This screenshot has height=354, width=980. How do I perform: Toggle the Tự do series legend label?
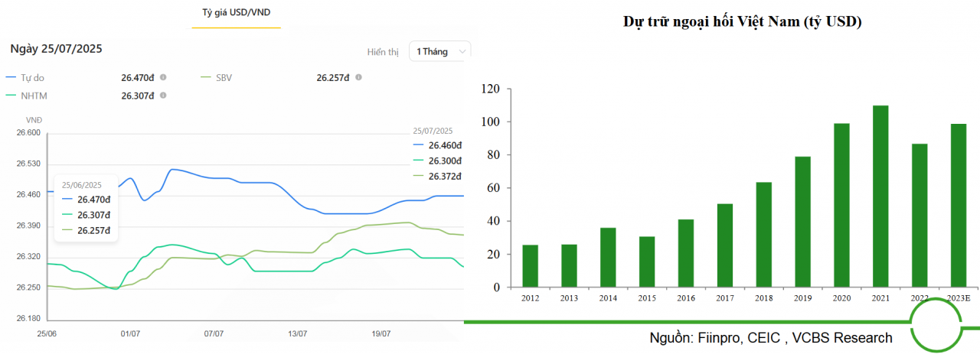[x=32, y=77]
